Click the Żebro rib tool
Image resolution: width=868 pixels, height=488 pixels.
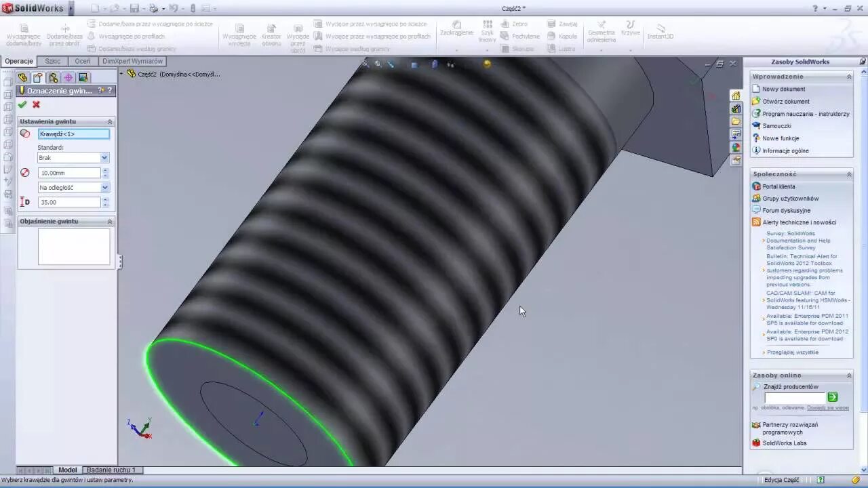click(x=515, y=24)
